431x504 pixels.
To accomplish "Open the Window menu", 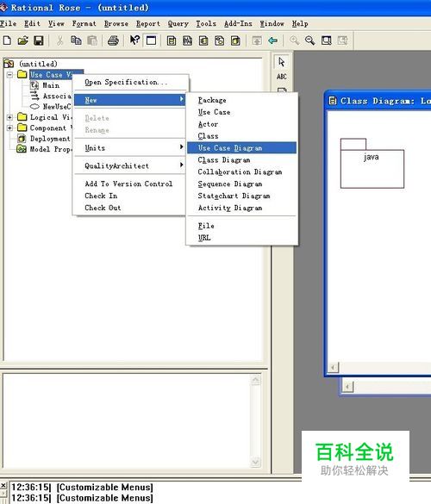I will click(272, 24).
